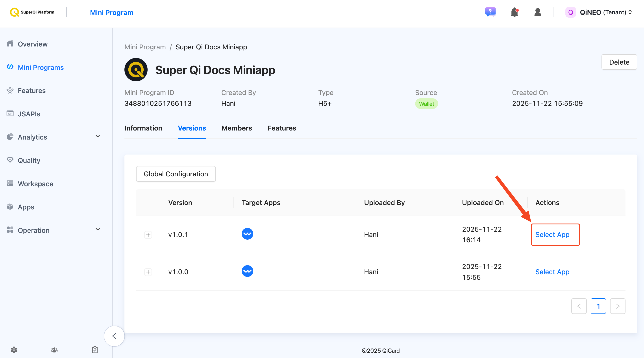Expand the Operation menu chevron

(x=98, y=229)
